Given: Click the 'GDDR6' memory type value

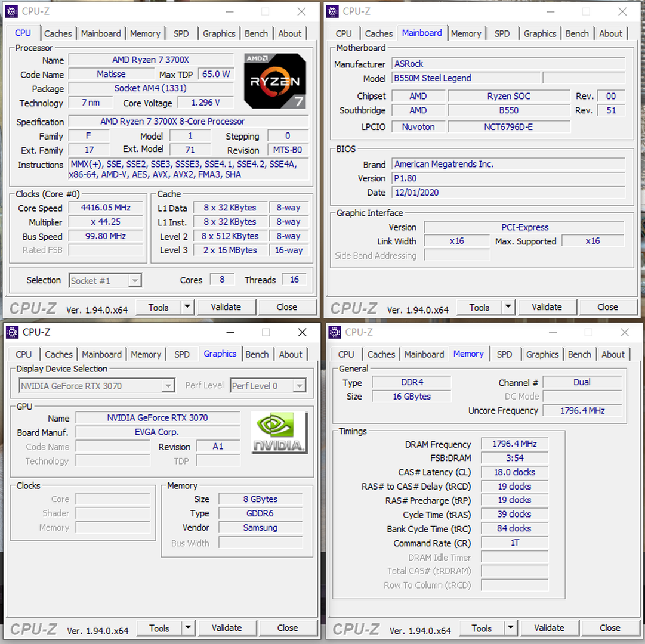Looking at the screenshot, I should pos(260,514).
